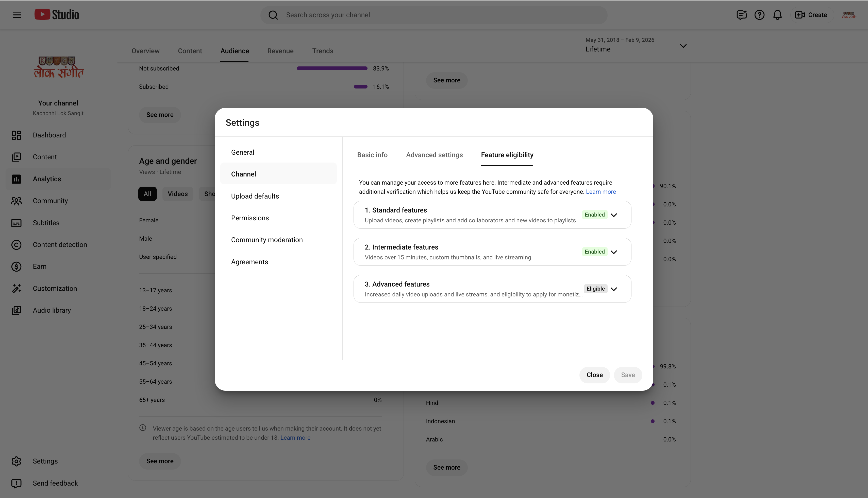The width and height of the screenshot is (868, 498).
Task: Open the help question mark icon
Action: 759,15
